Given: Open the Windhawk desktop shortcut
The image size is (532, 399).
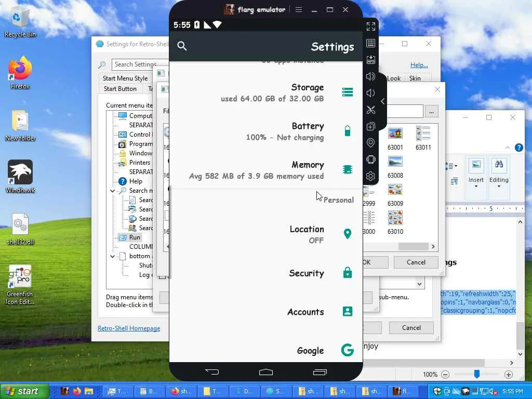Looking at the screenshot, I should [x=20, y=177].
